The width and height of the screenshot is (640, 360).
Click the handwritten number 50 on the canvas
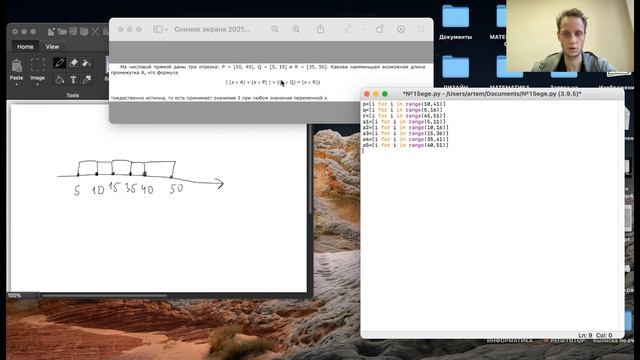(x=176, y=189)
